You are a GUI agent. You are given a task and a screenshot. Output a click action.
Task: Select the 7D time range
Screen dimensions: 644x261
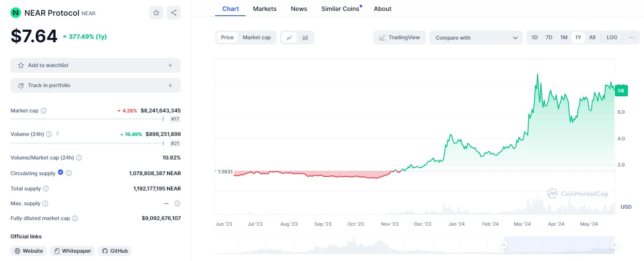point(549,37)
